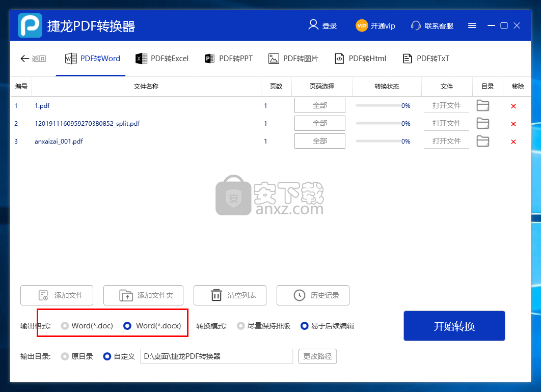Click the 更改路径 button
This screenshot has height=392, width=541.
[x=317, y=356]
